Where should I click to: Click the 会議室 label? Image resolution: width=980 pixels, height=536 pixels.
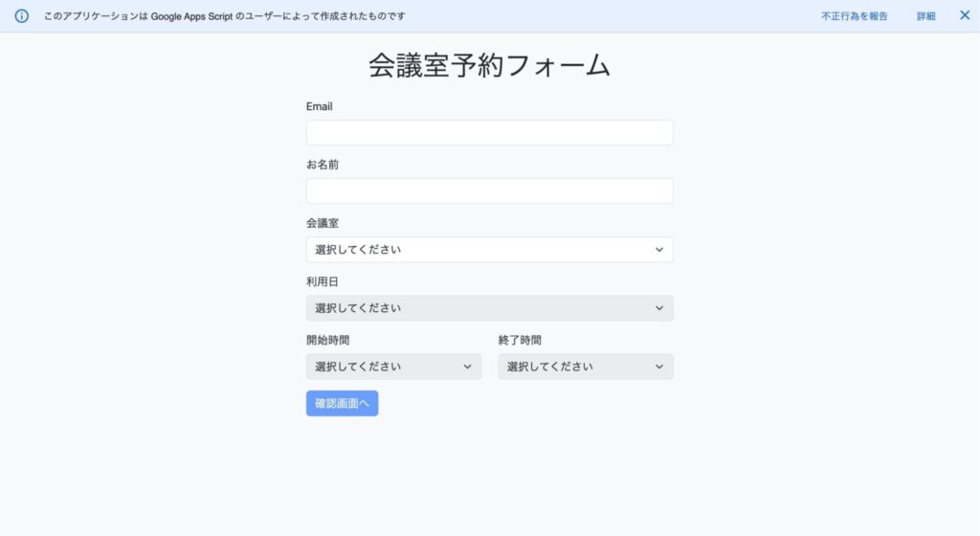(x=322, y=223)
